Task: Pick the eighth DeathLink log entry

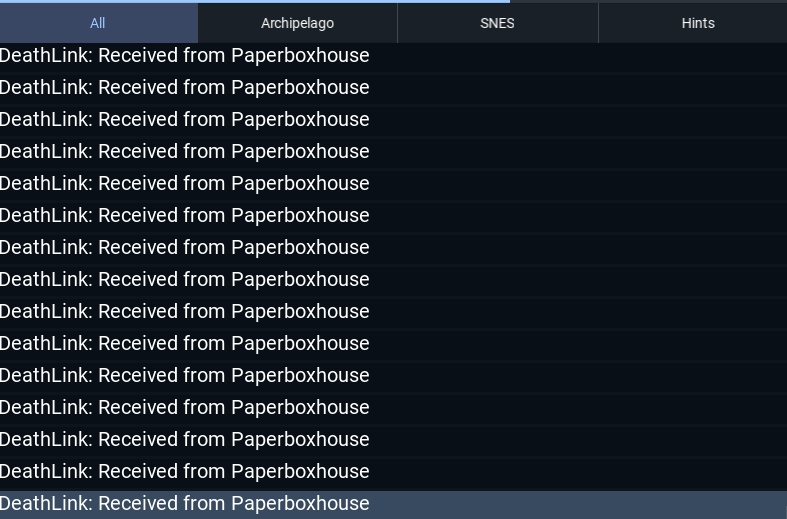Action: click(x=394, y=280)
